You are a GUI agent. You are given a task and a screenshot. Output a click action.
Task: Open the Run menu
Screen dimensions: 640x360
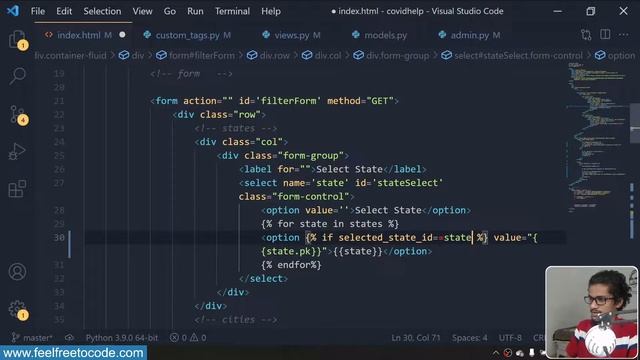[195, 11]
